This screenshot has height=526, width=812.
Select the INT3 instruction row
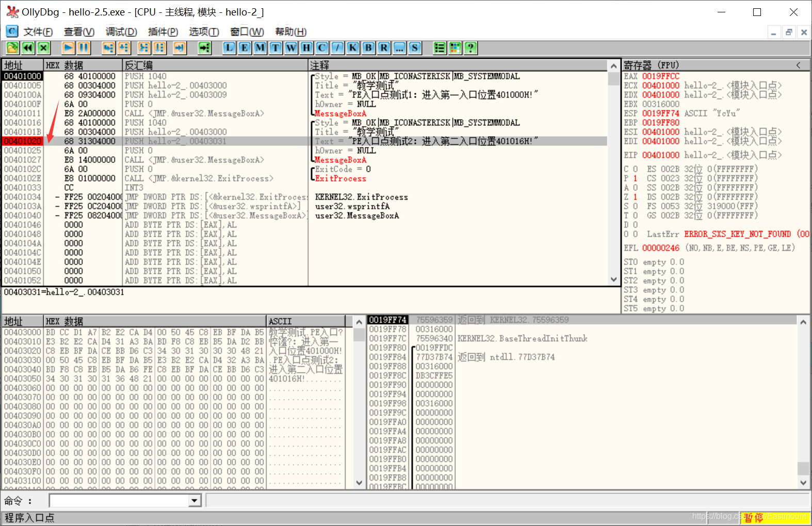304,188
